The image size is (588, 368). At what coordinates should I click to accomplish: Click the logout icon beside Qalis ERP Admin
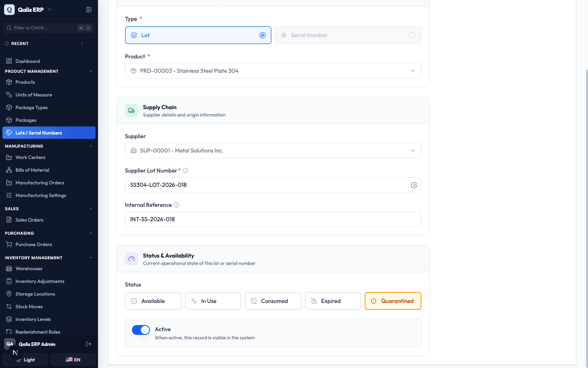tap(89, 344)
